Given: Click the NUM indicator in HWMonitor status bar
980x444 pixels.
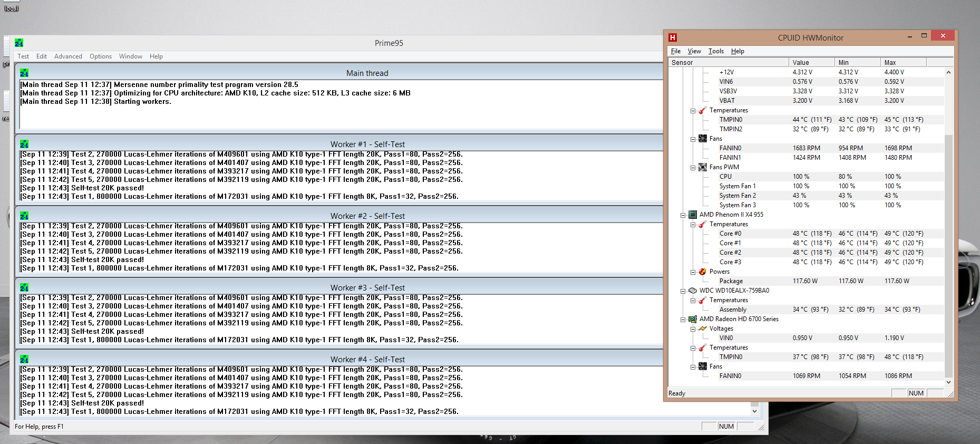Looking at the screenshot, I should [916, 393].
